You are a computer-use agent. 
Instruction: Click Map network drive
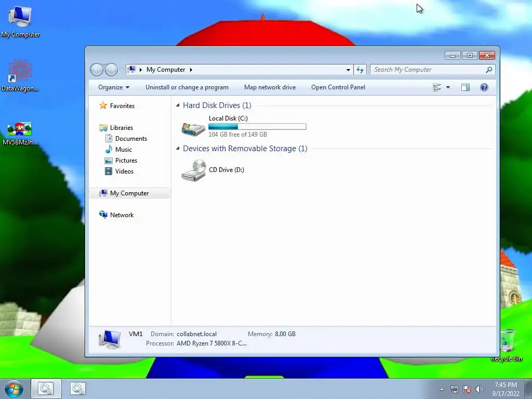270,87
